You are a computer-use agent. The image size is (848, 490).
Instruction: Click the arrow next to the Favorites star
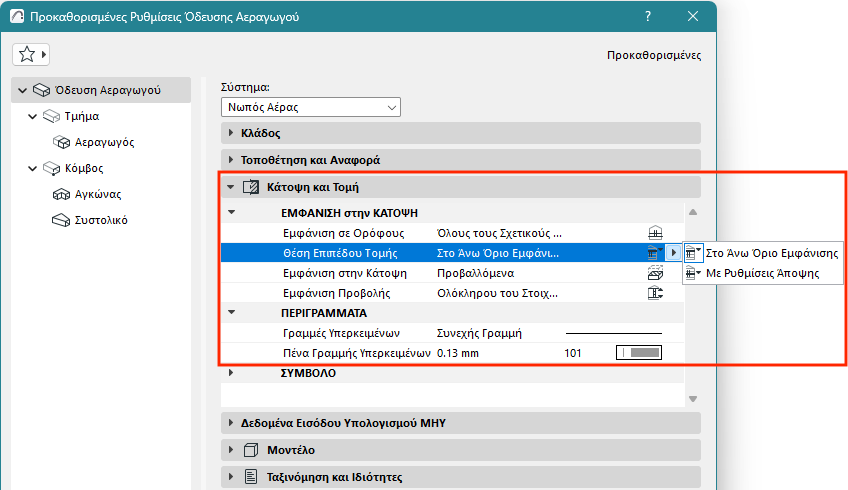(x=44, y=55)
